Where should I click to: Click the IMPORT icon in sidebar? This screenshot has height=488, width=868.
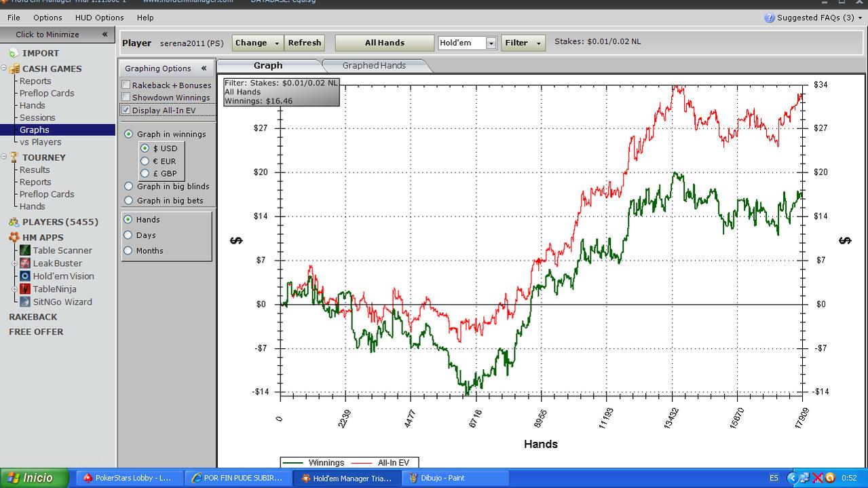pos(14,53)
